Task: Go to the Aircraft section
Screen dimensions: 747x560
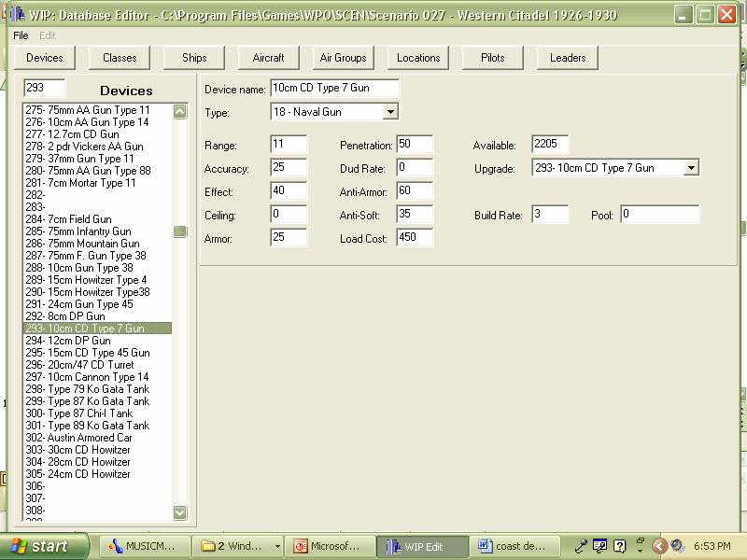Action: (x=269, y=58)
